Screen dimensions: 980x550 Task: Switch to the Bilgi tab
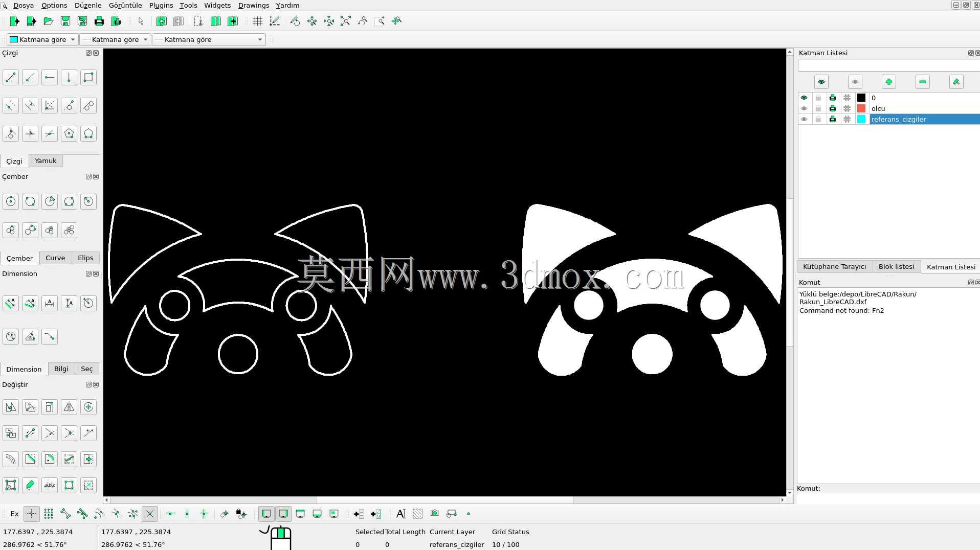pyautogui.click(x=61, y=369)
